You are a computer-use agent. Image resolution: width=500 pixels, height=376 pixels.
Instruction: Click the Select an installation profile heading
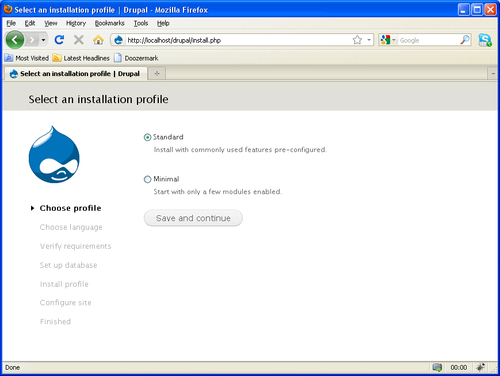pyautogui.click(x=98, y=99)
